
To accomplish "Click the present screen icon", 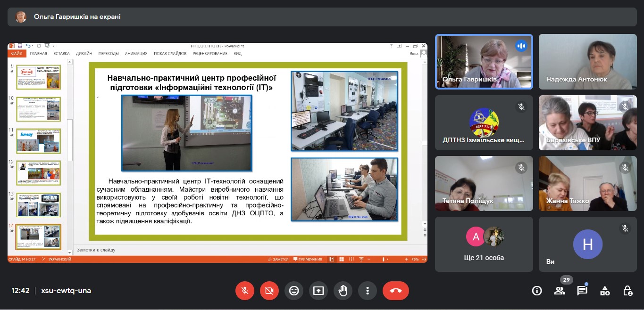I will tap(318, 291).
